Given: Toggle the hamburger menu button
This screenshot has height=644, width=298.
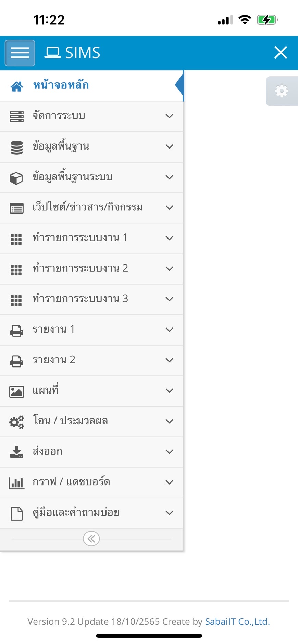Looking at the screenshot, I should [x=20, y=53].
